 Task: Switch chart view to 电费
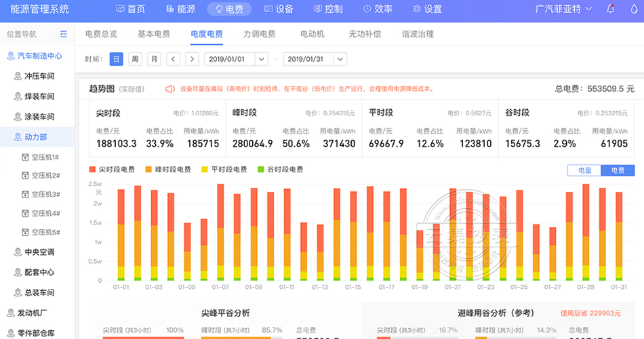coord(618,170)
